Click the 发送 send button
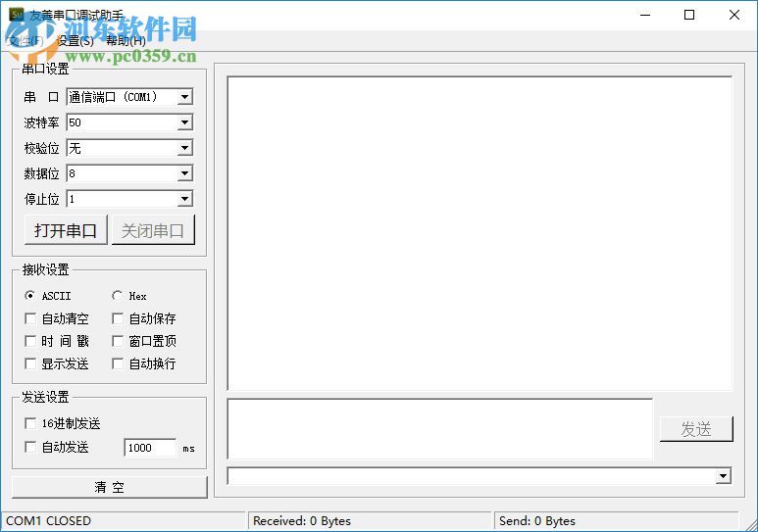Viewport: 758px width, 532px height. 696,429
